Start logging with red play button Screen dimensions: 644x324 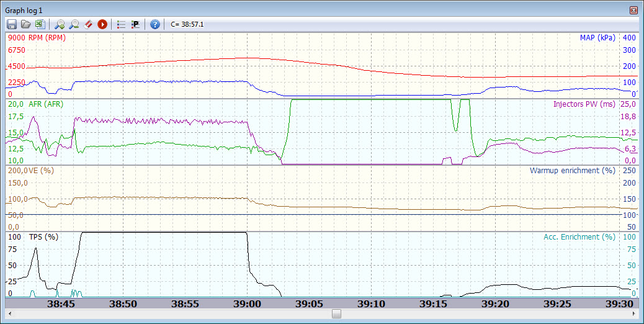[102, 24]
